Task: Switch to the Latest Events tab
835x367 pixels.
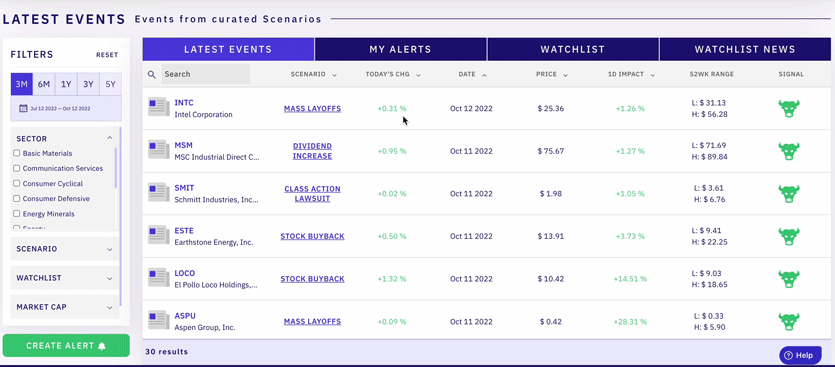Action: (228, 50)
